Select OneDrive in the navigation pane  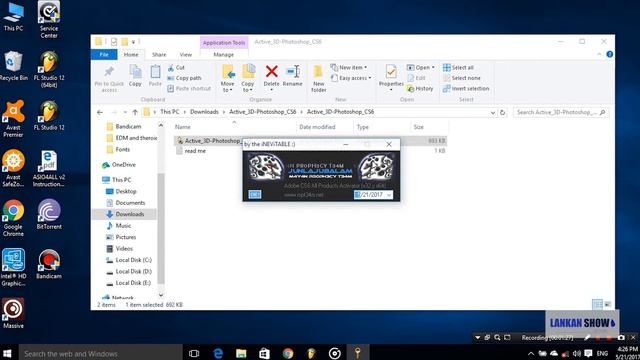coord(119,164)
